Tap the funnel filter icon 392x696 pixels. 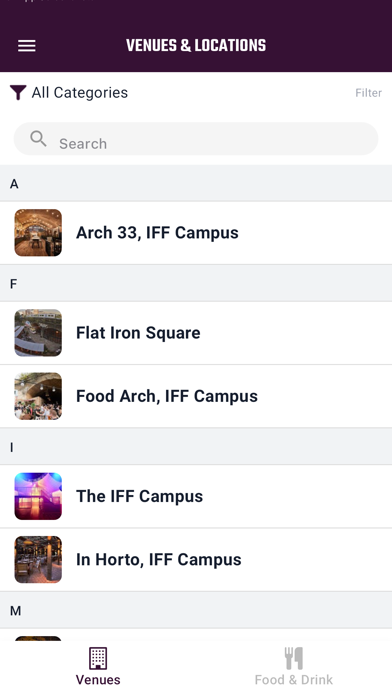(x=18, y=92)
